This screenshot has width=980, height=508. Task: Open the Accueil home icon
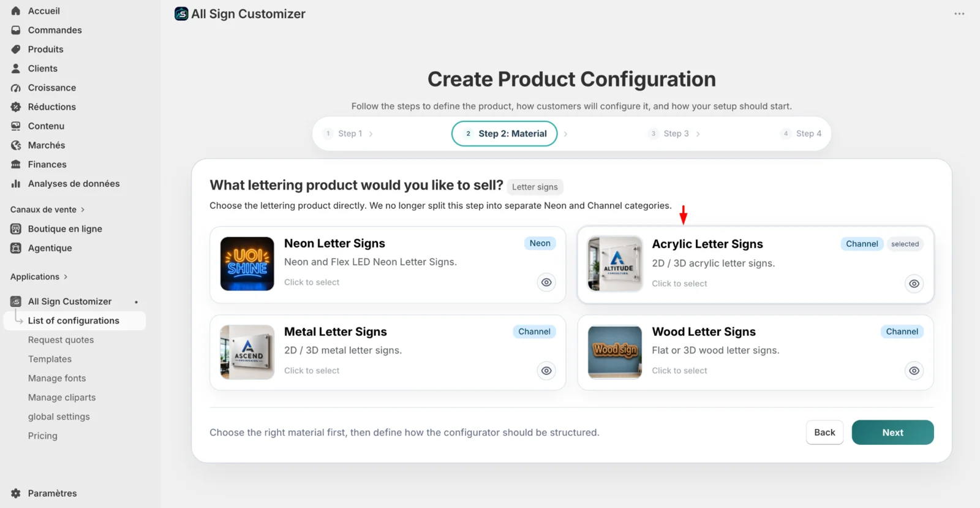pos(16,11)
